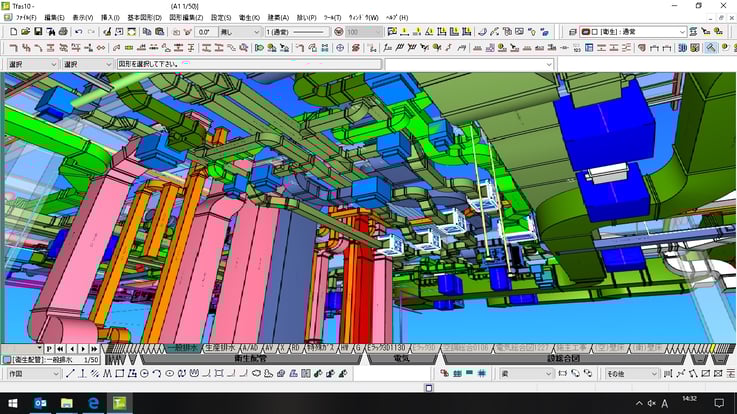Click the Open file folder icon
The height and width of the screenshot is (414, 737).
23,32
